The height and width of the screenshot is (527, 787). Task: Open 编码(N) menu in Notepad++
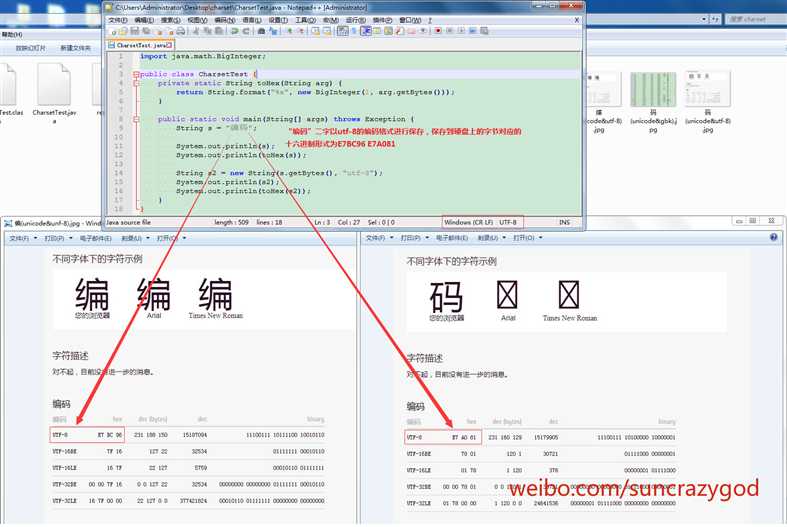point(224,20)
